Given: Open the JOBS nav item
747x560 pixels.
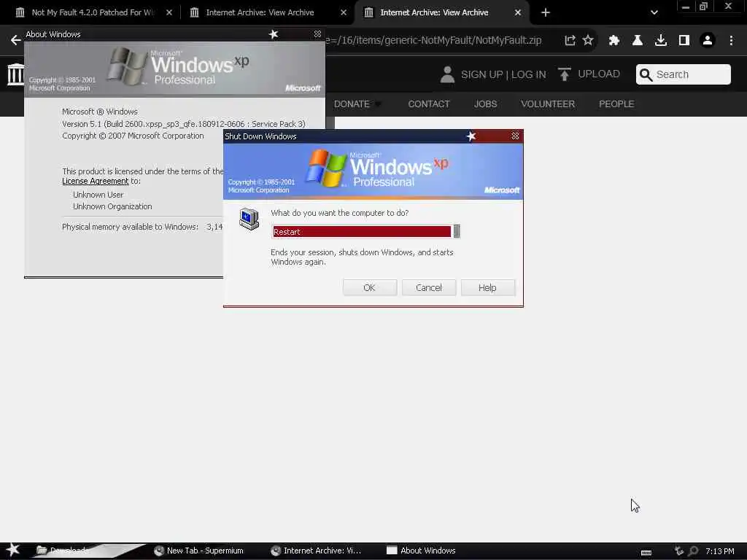Looking at the screenshot, I should tap(485, 104).
